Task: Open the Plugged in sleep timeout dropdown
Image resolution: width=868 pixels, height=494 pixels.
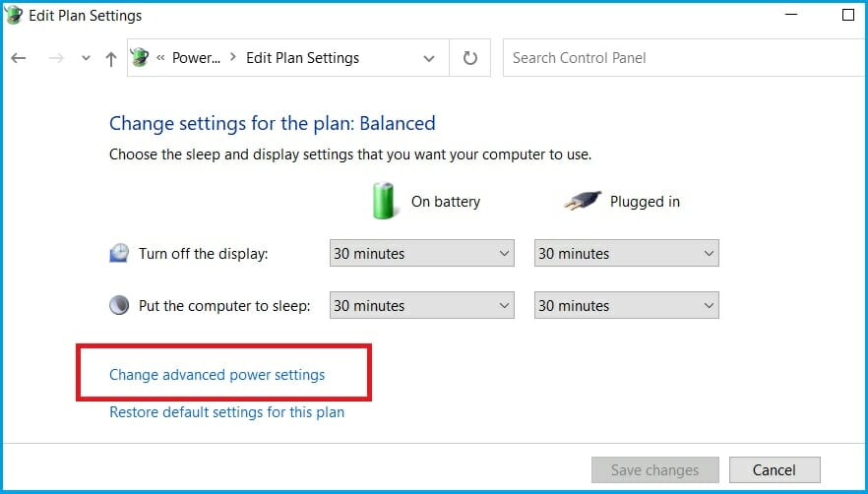Action: (626, 306)
